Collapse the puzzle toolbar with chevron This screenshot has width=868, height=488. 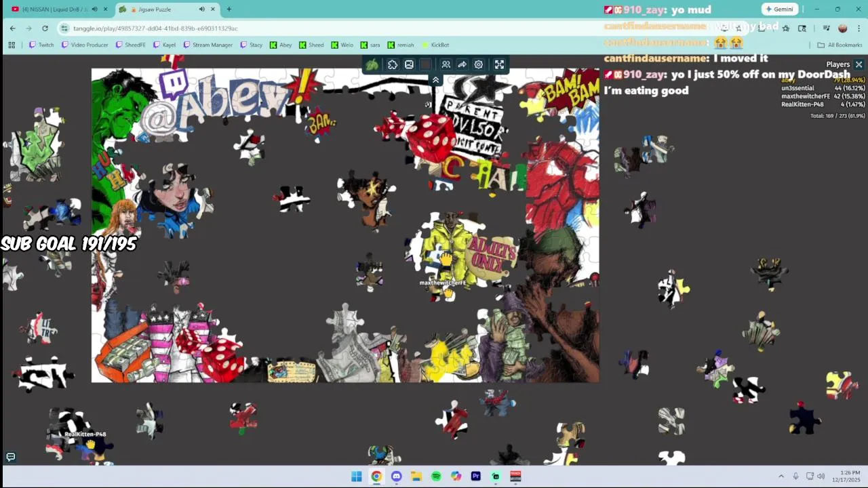point(435,80)
